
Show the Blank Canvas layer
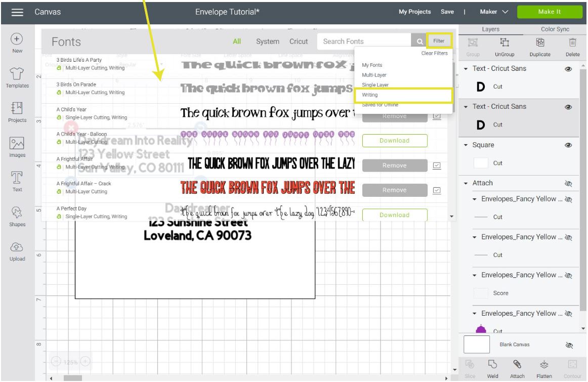[569, 345]
